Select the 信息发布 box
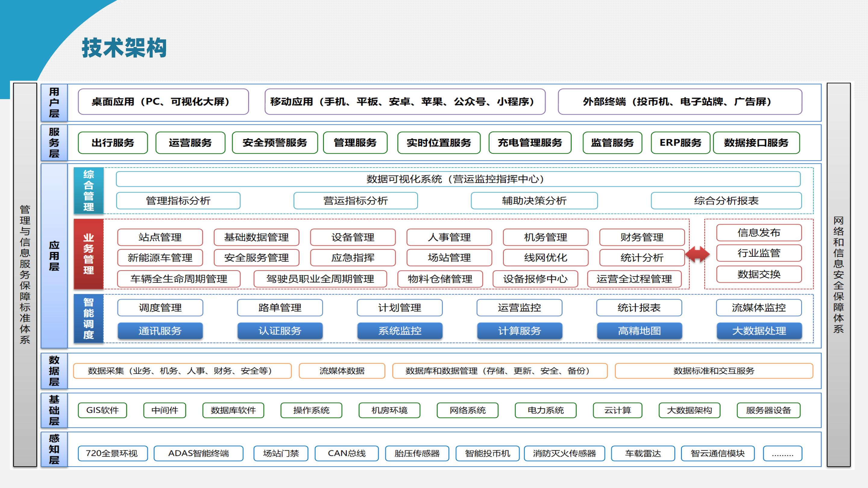868x488 pixels. click(x=759, y=233)
